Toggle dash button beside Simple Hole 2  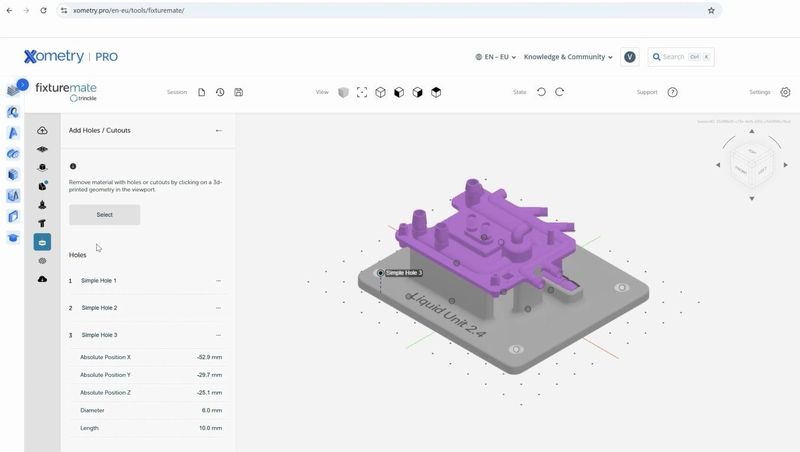(218, 308)
